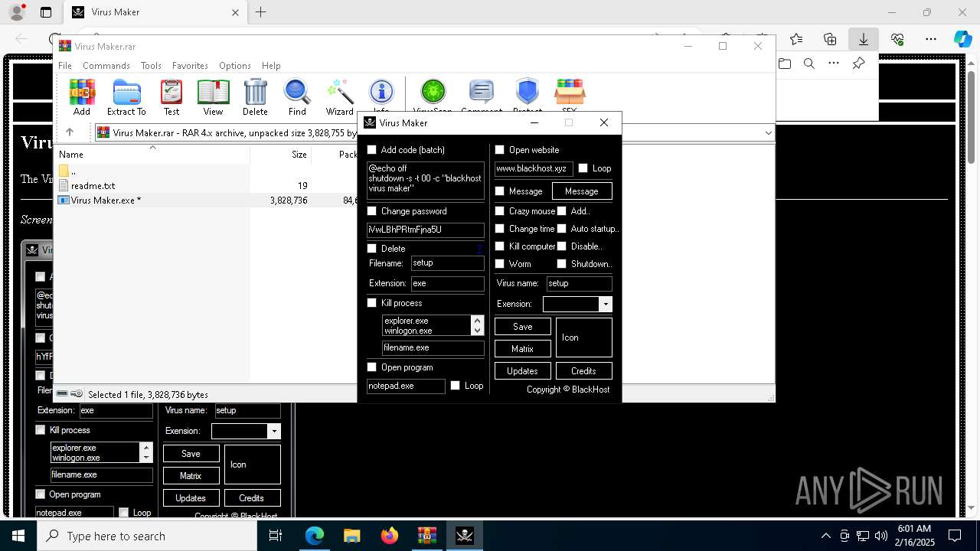Open the Tools menu in WinRAR
The height and width of the screenshot is (551, 980).
tap(151, 66)
